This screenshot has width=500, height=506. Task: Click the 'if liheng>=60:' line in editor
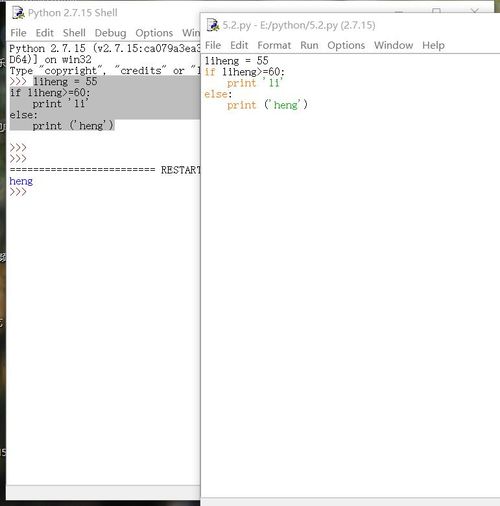245,72
